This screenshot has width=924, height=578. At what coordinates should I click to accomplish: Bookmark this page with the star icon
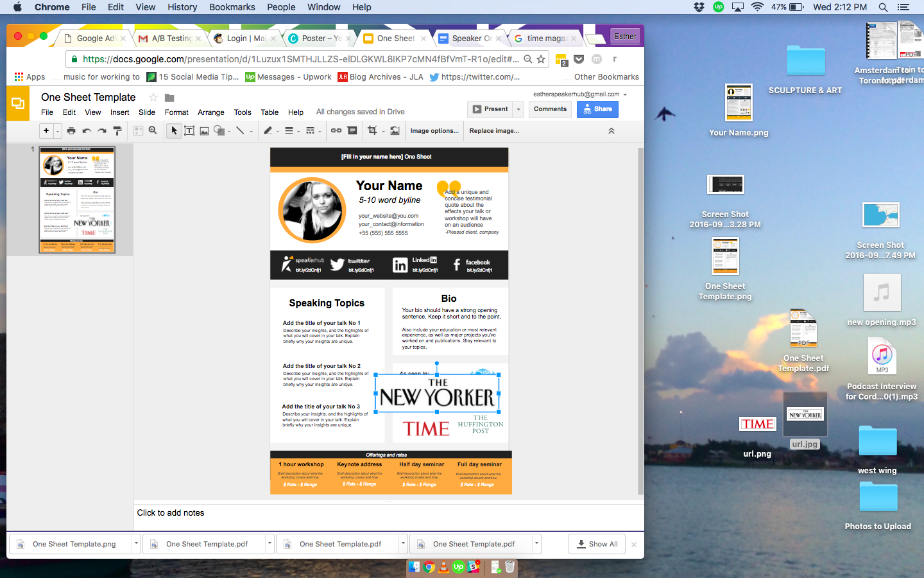click(541, 59)
